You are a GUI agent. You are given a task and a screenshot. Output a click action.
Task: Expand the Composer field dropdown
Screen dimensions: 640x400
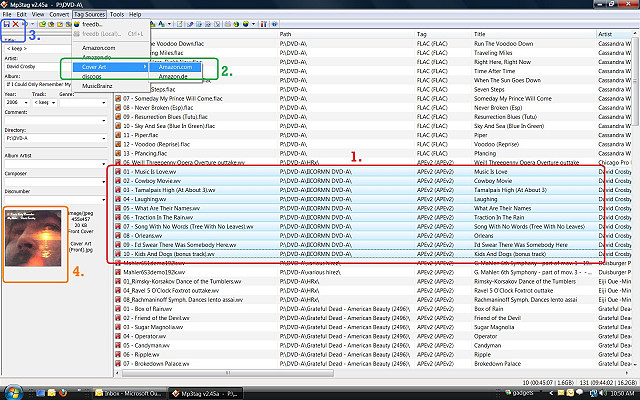pos(104,182)
